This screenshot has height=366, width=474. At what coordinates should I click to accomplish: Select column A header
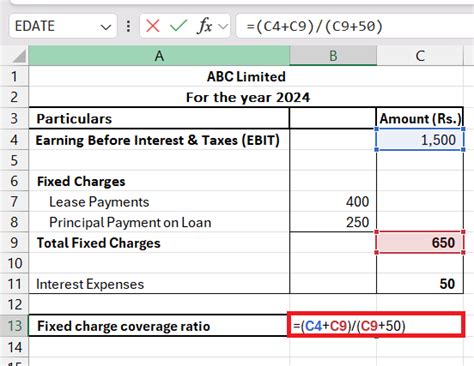tap(159, 56)
